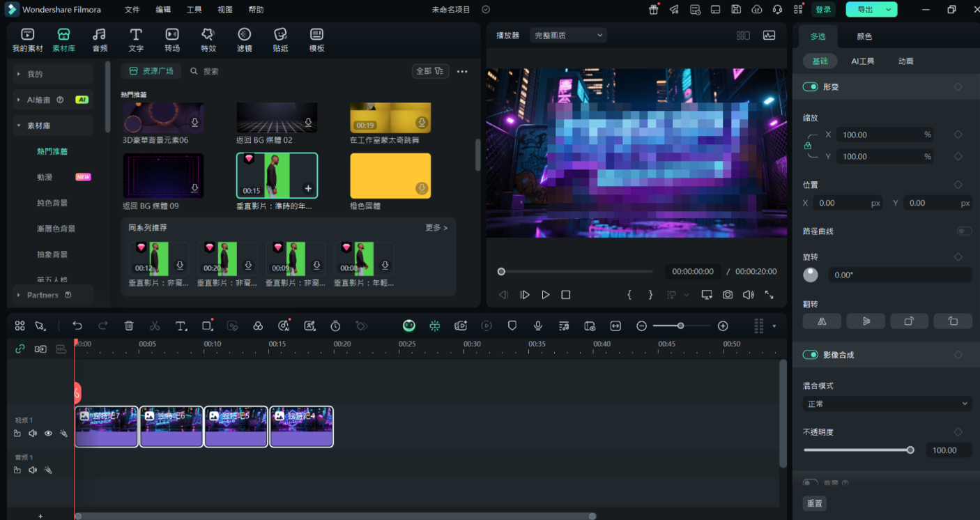Open the 混合模式 正常 dropdown

click(x=887, y=404)
